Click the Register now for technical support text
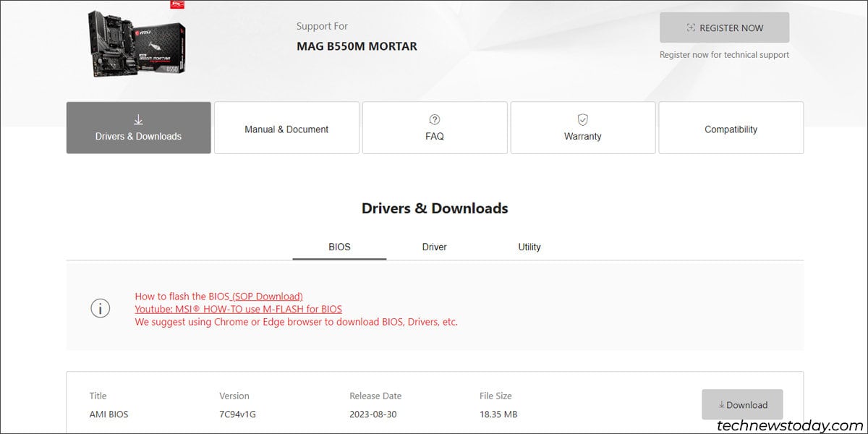Image resolution: width=868 pixels, height=434 pixels. (724, 55)
